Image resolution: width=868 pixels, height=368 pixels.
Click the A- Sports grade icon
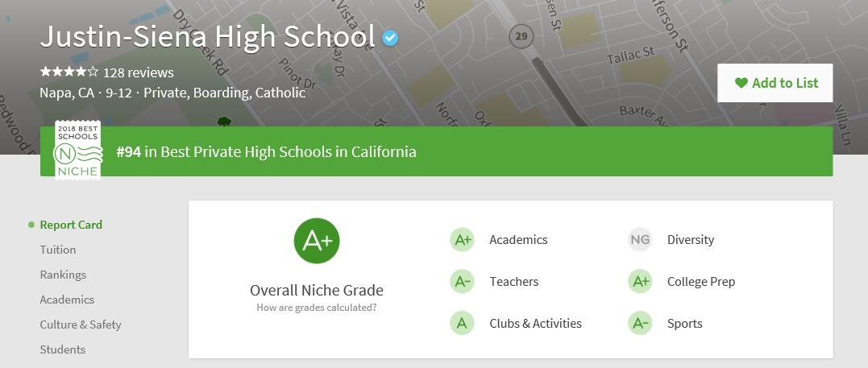tap(640, 323)
